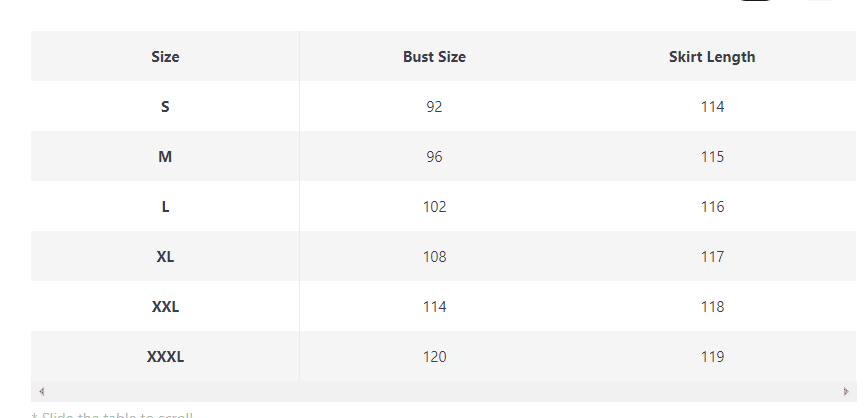Click the Size column header
This screenshot has height=418, width=865.
(165, 57)
